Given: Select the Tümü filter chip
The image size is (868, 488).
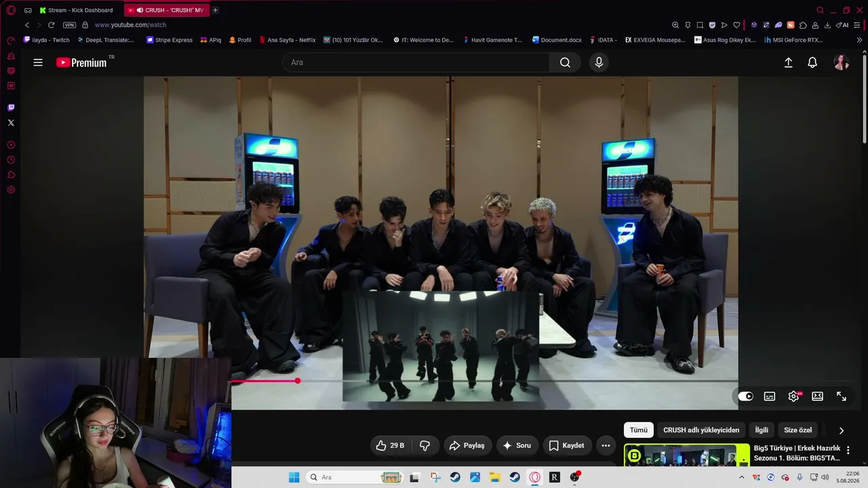Looking at the screenshot, I should click(639, 430).
